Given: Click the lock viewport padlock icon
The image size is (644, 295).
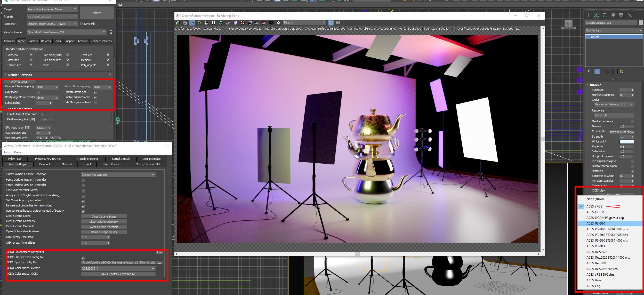Looking at the screenshot, I should pos(206,23).
